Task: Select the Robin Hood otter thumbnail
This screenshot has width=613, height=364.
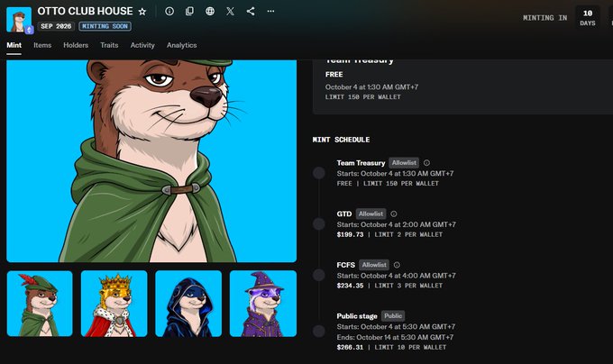Action: tap(40, 304)
